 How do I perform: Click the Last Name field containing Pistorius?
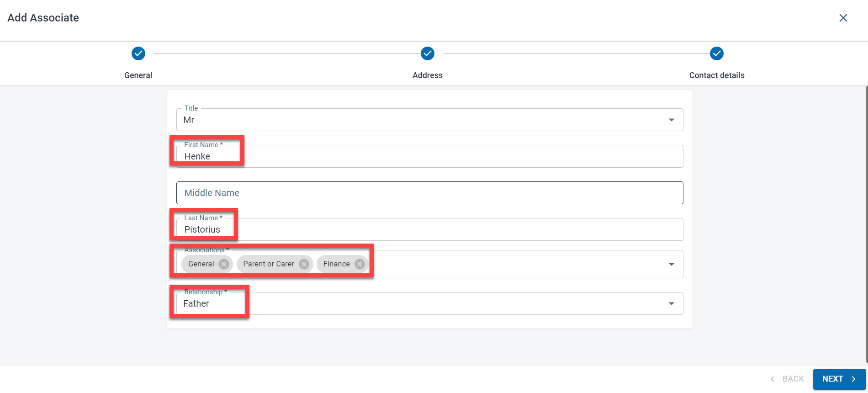pyautogui.click(x=429, y=229)
